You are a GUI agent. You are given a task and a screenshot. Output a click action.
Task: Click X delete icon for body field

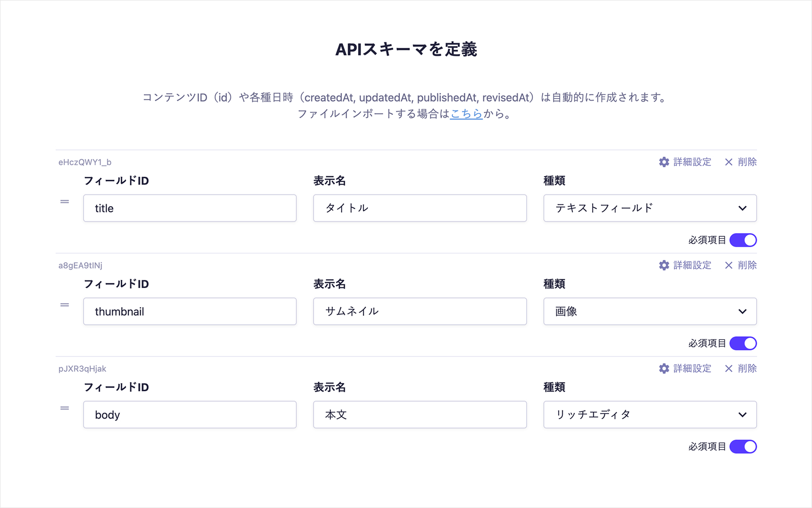(729, 368)
